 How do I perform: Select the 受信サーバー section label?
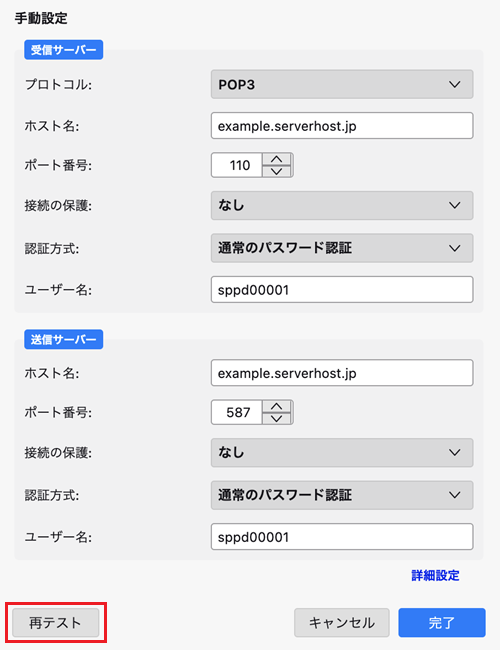point(63,50)
